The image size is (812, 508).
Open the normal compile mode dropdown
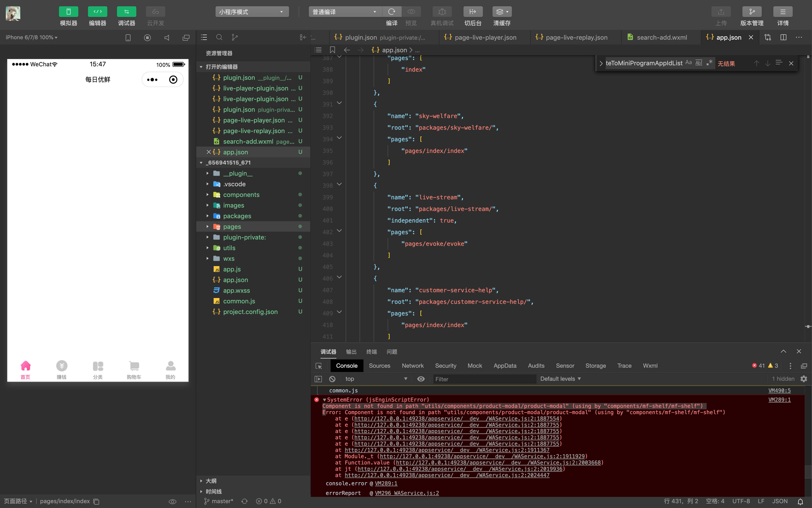click(345, 12)
